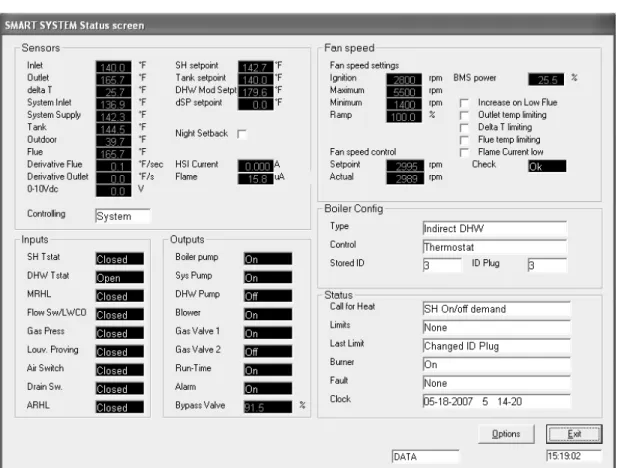
Task: Click the BMS power value 25.5
Action: click(546, 79)
